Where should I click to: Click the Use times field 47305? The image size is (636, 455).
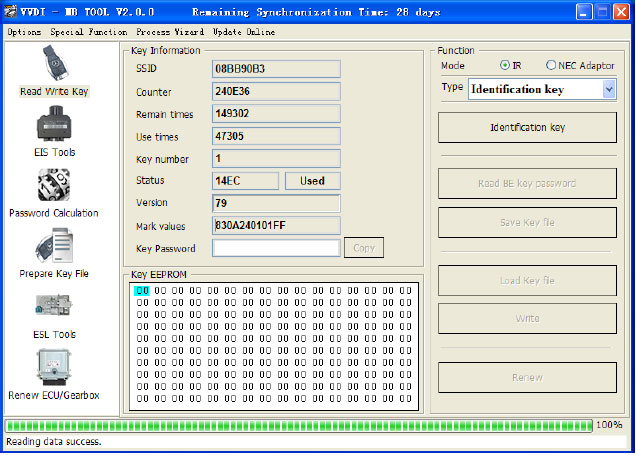tap(276, 136)
